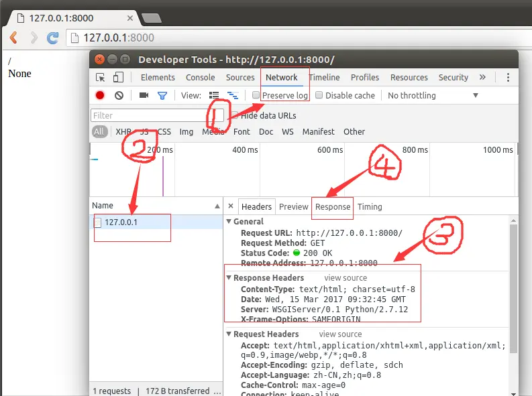The image size is (532, 396).
Task: Toggle the filter funnel icon
Action: click(x=162, y=96)
